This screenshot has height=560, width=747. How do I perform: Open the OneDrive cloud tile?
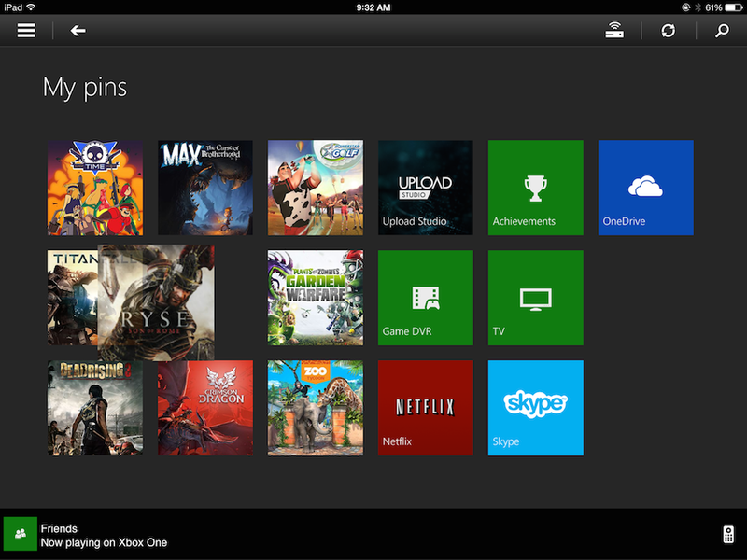(x=645, y=188)
